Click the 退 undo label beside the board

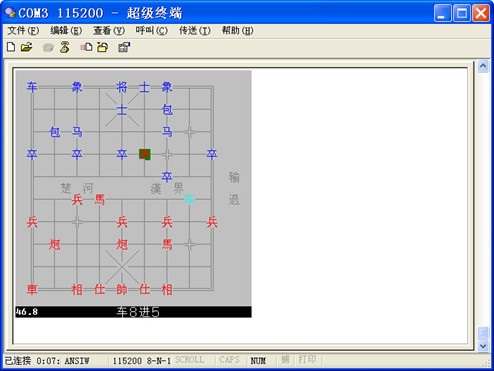234,200
